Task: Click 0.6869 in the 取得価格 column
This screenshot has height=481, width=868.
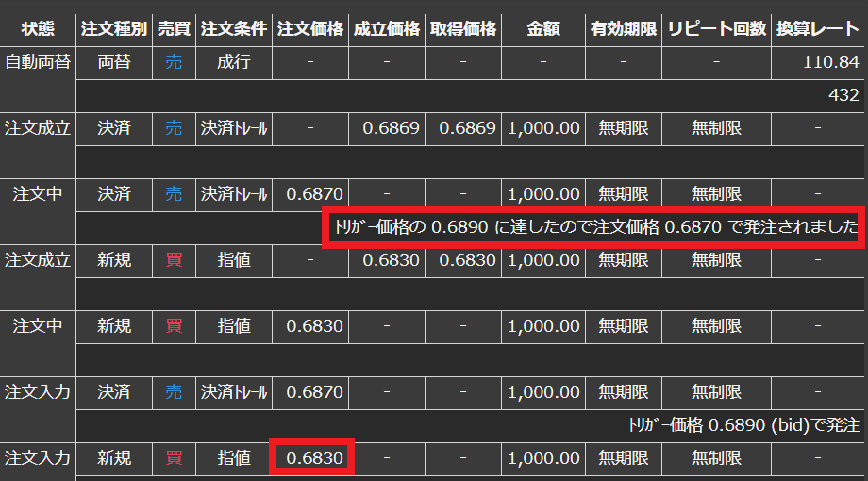Action: [x=467, y=128]
